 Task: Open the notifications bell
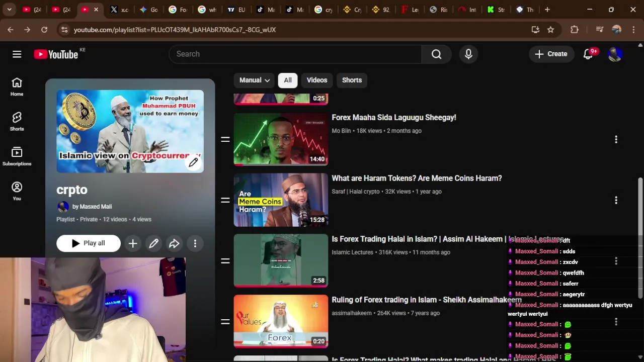[x=588, y=54]
